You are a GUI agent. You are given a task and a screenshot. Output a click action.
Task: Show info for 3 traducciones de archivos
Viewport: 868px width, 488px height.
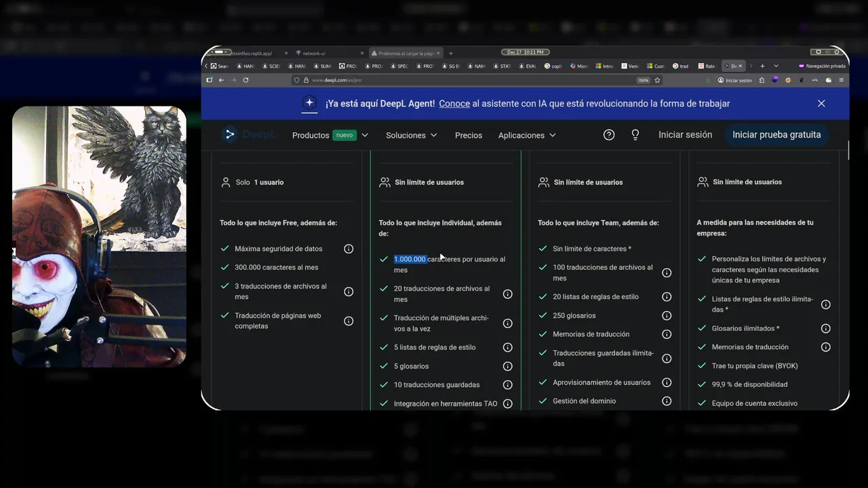[x=349, y=291]
